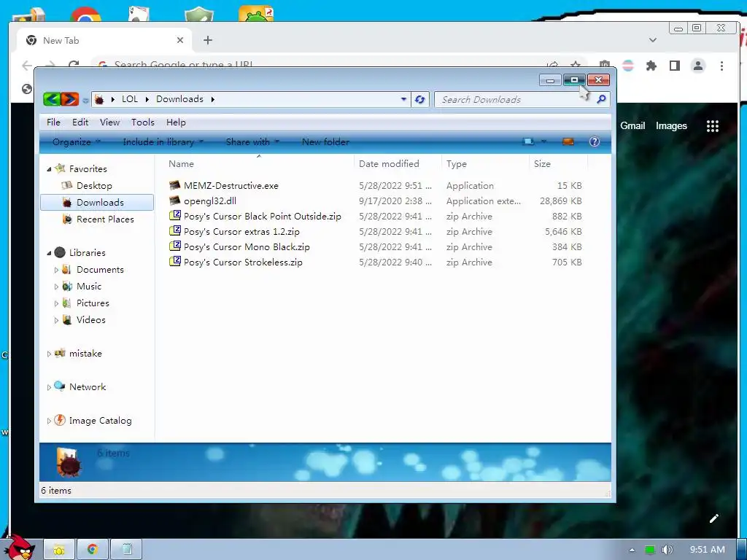Open the view options arrow
747x560 pixels.
pyautogui.click(x=543, y=142)
